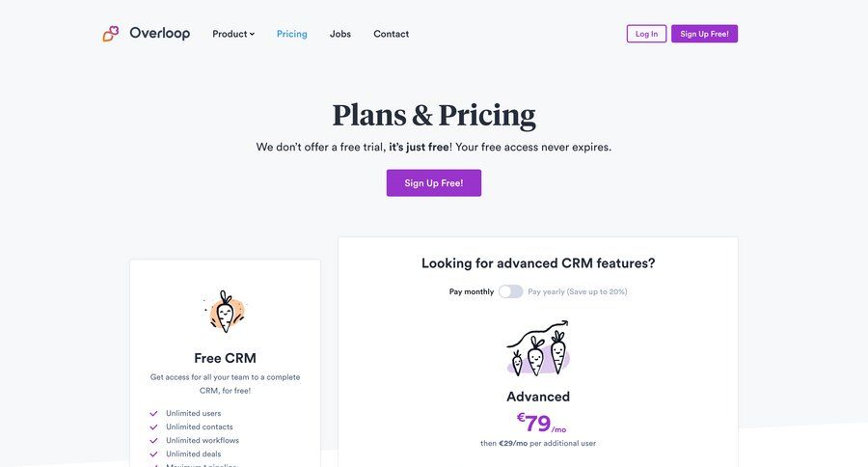868x467 pixels.
Task: Go to the Jobs page
Action: tap(340, 34)
